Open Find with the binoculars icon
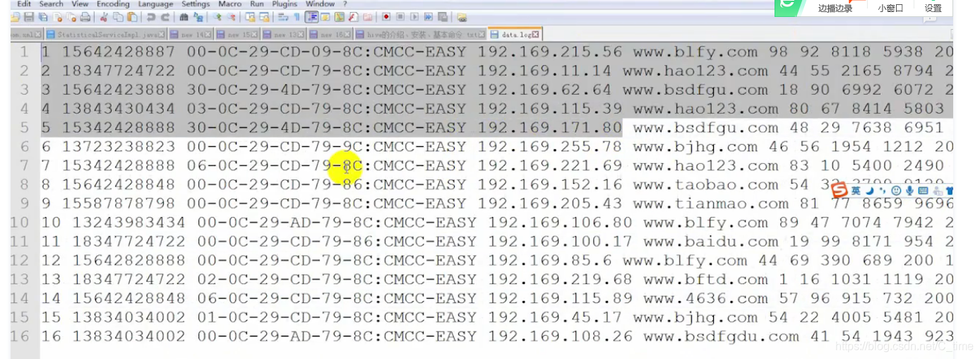This screenshot has width=980, height=359. [184, 17]
